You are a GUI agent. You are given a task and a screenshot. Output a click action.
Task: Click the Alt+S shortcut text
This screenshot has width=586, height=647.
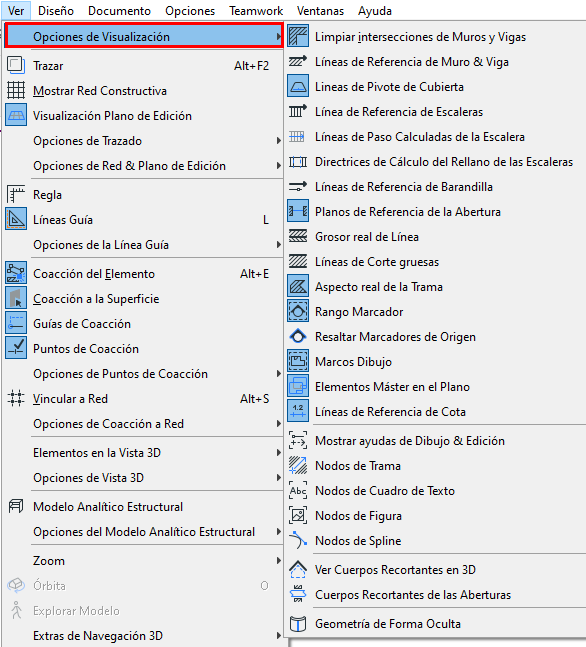pos(255,399)
